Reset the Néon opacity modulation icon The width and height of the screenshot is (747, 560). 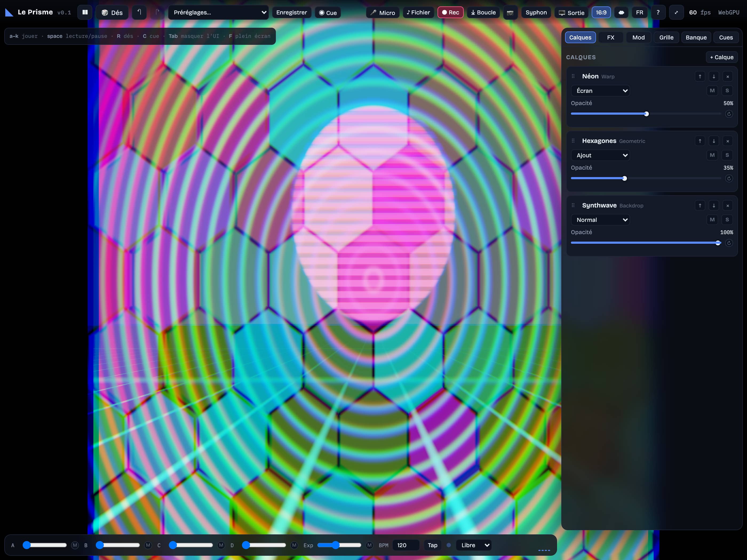pyautogui.click(x=729, y=114)
